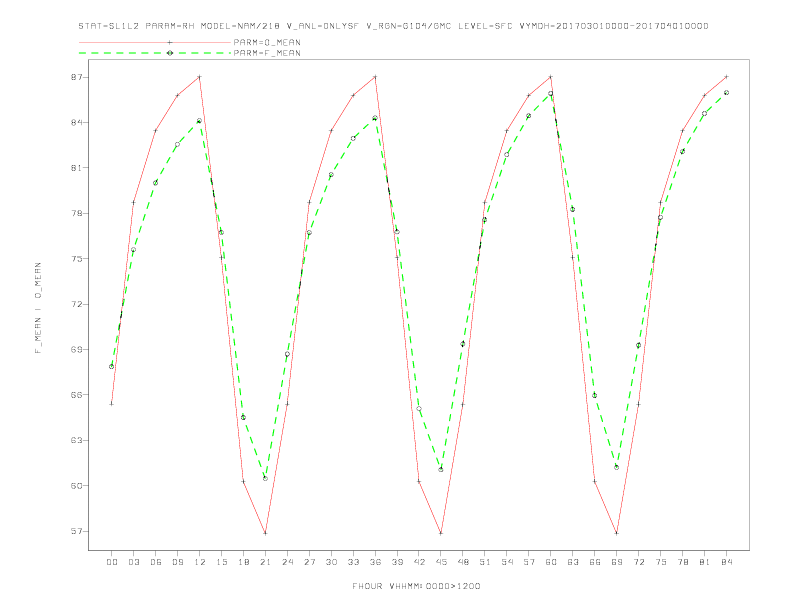This screenshot has height=612, width=792.
Task: Click y-axis tick label 87
Action: tap(76, 77)
